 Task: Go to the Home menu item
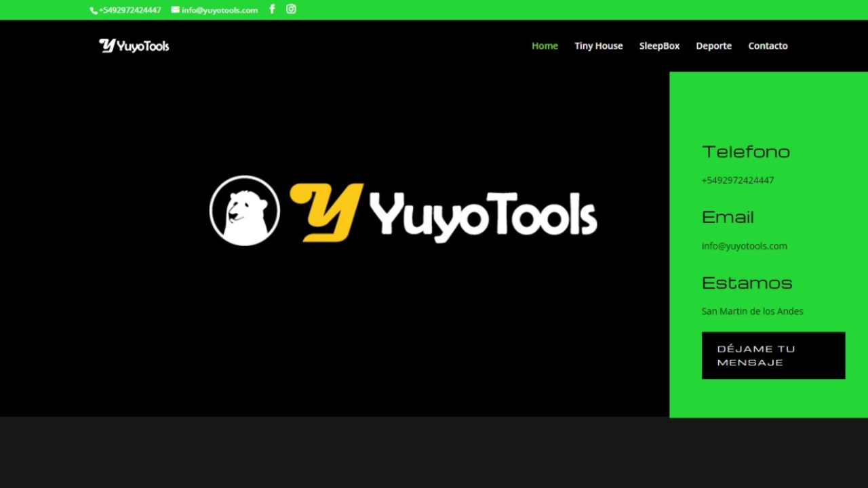point(545,45)
